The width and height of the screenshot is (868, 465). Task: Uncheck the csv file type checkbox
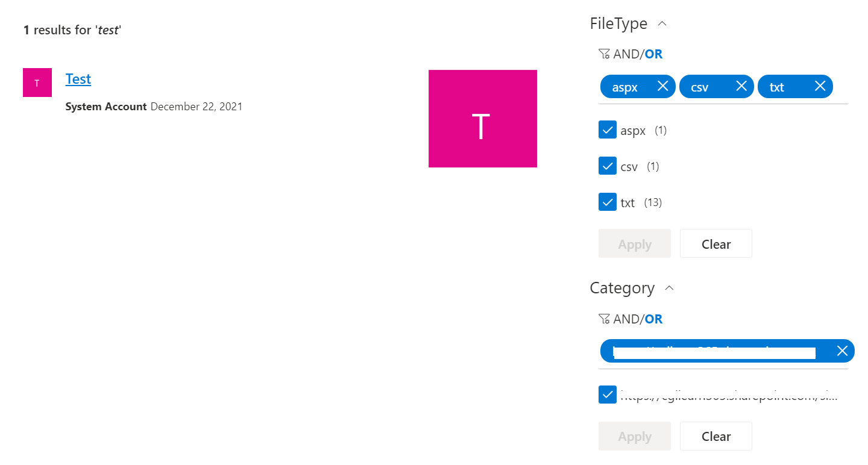tap(608, 166)
